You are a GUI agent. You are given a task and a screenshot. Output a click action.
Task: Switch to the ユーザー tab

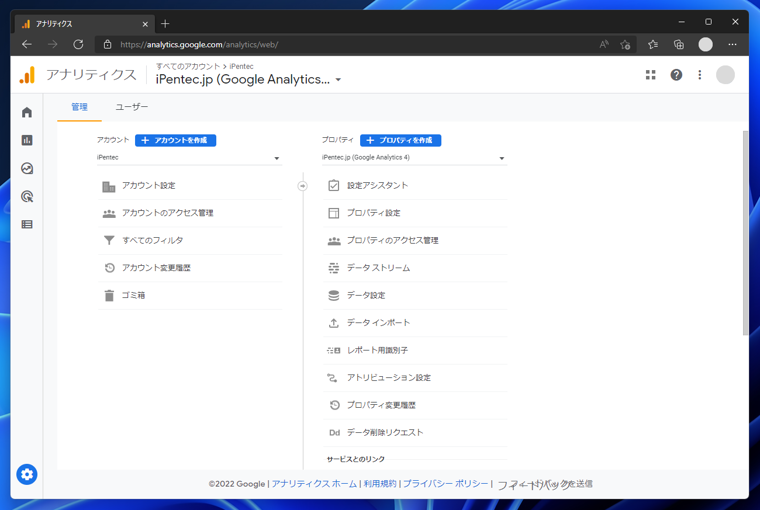(131, 107)
